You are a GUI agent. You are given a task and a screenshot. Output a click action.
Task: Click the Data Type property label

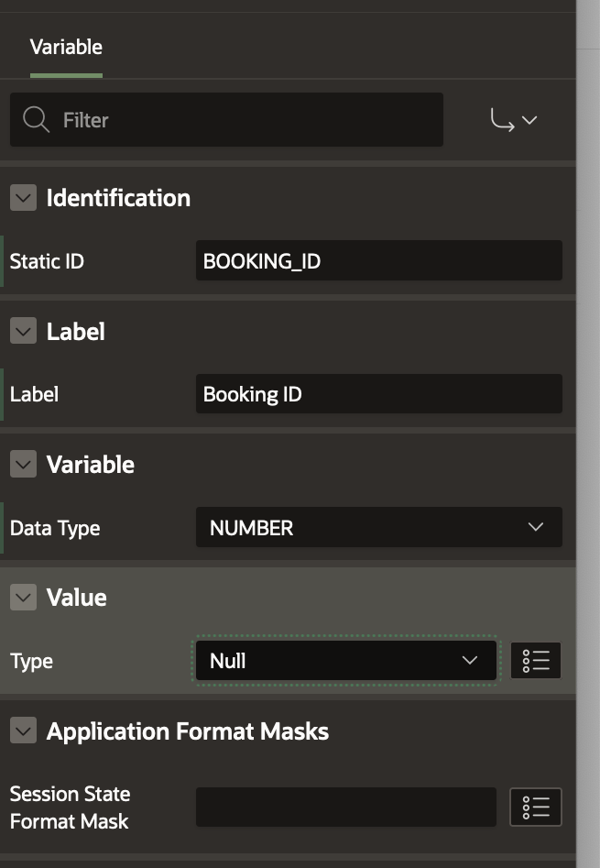click(55, 528)
